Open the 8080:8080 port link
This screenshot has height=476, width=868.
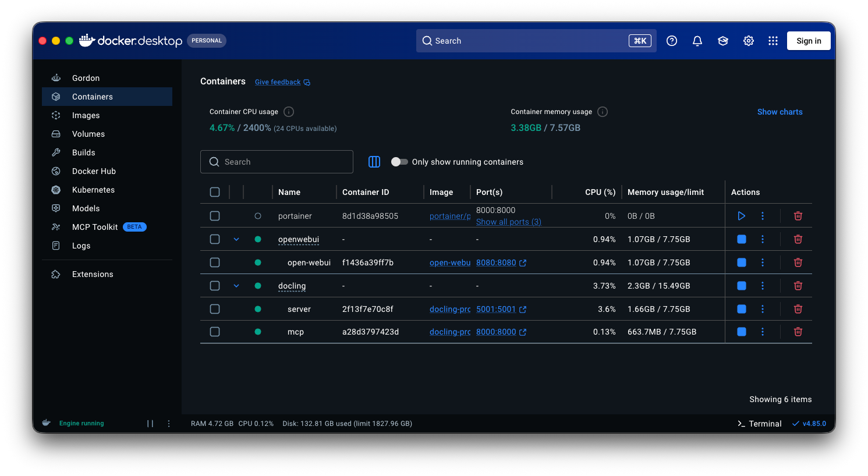[501, 262]
